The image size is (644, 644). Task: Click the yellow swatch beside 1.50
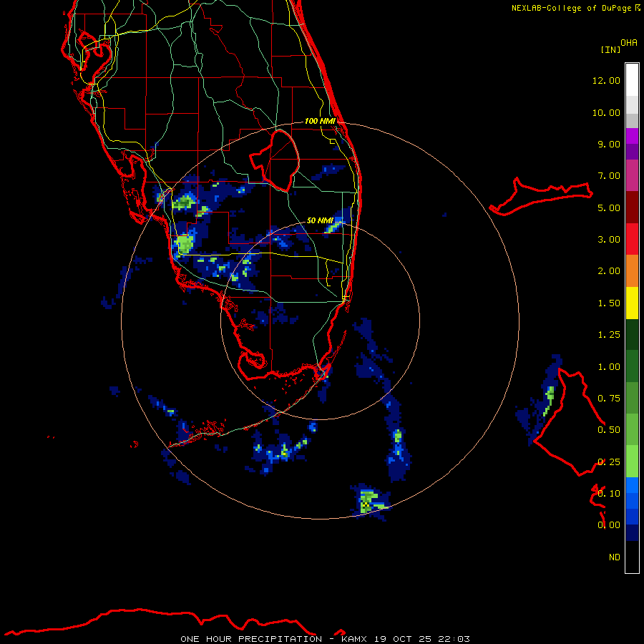point(632,303)
